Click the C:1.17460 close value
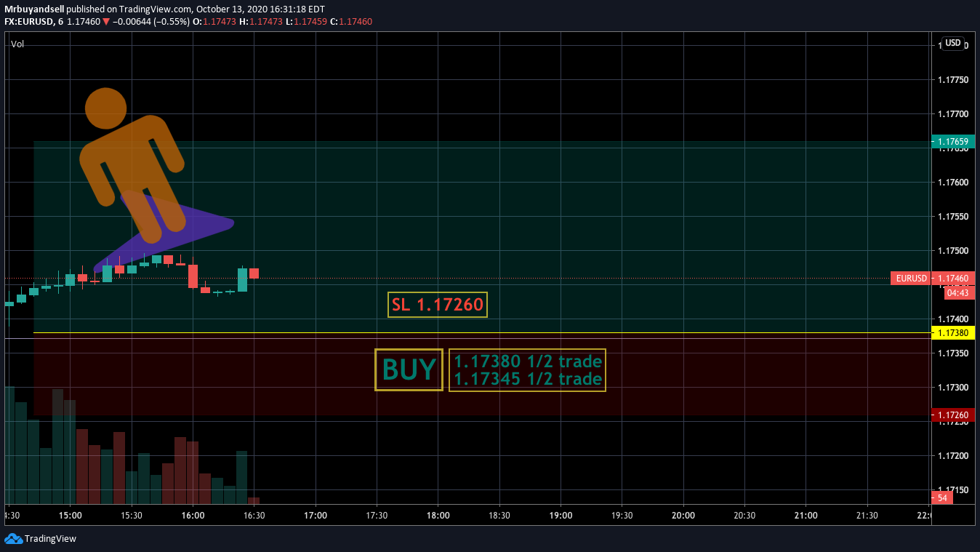Screen dimensions: 980x552 [x=351, y=22]
